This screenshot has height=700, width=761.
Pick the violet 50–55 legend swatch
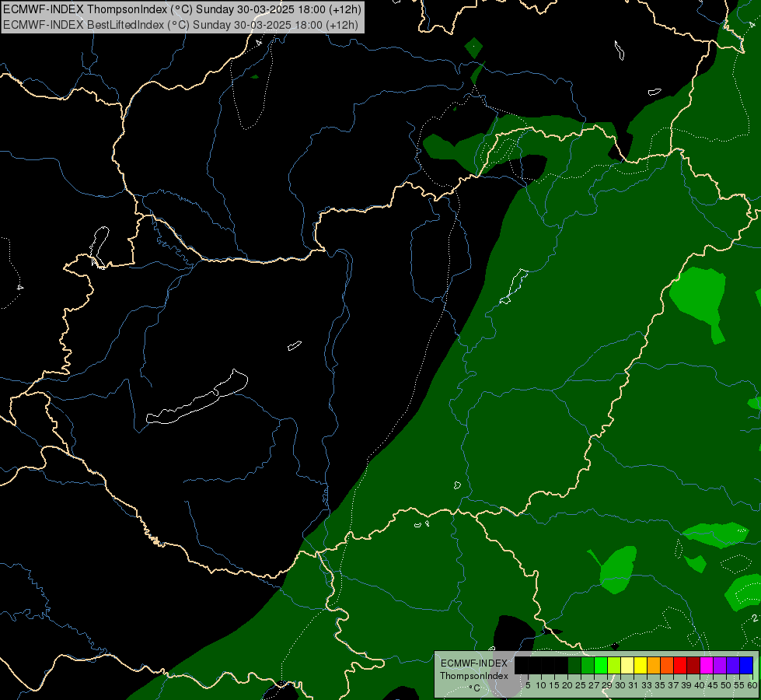click(733, 665)
